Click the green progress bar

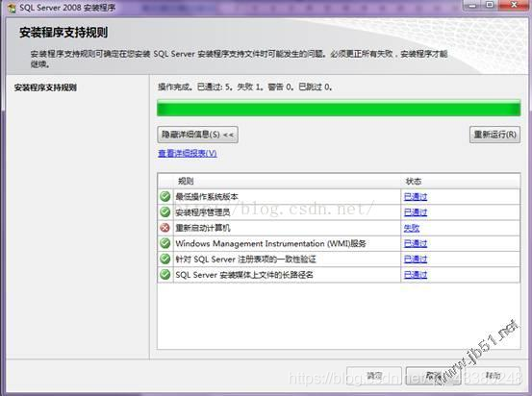point(339,109)
